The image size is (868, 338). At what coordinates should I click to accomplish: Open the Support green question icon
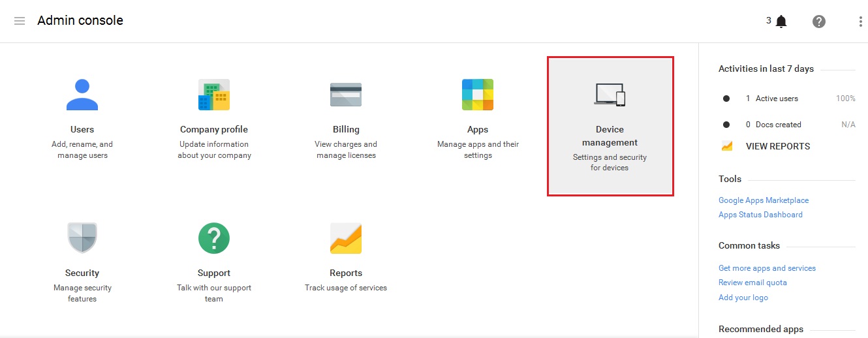(x=214, y=238)
